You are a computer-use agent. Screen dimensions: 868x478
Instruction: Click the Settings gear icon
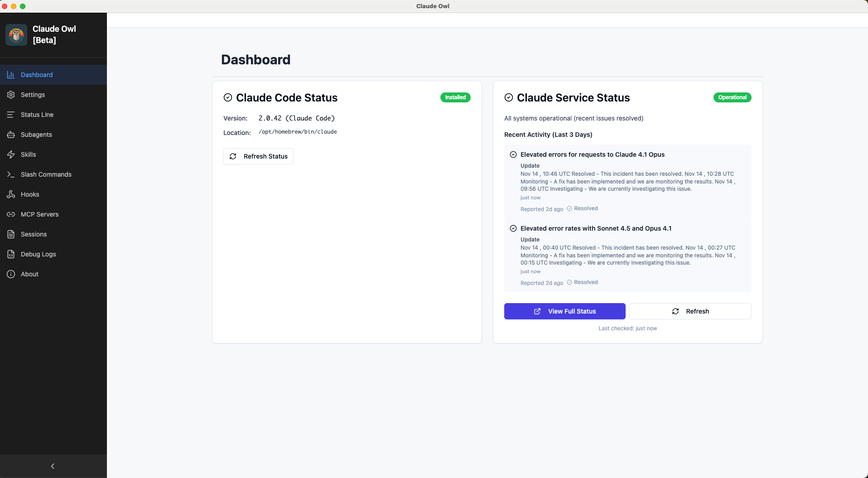11,95
